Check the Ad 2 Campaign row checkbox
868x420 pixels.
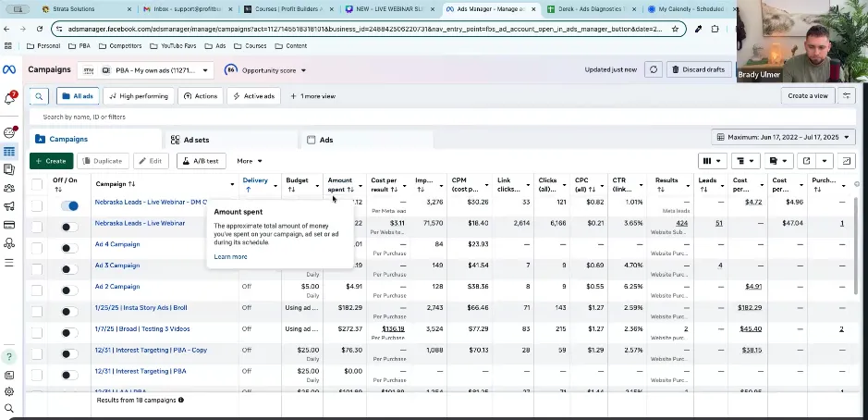(x=37, y=290)
